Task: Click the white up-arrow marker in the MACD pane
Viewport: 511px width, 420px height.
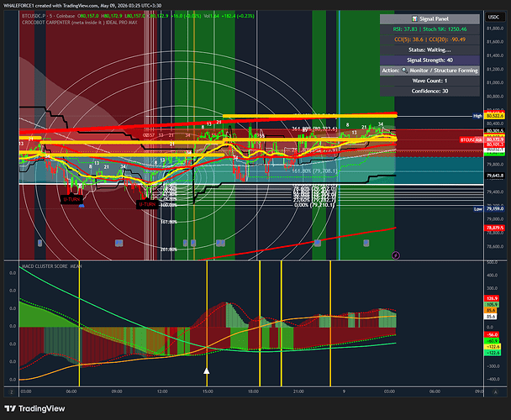Action: 206,370
